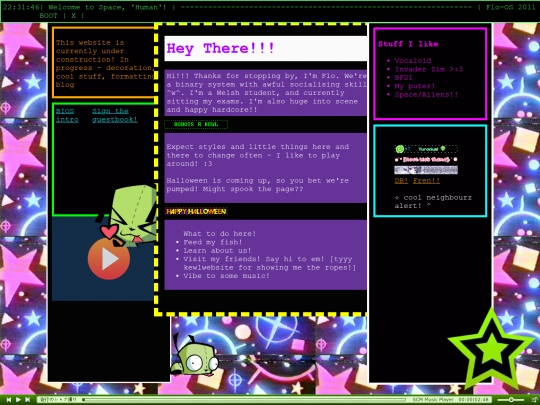Follow the DB! link

(401, 181)
